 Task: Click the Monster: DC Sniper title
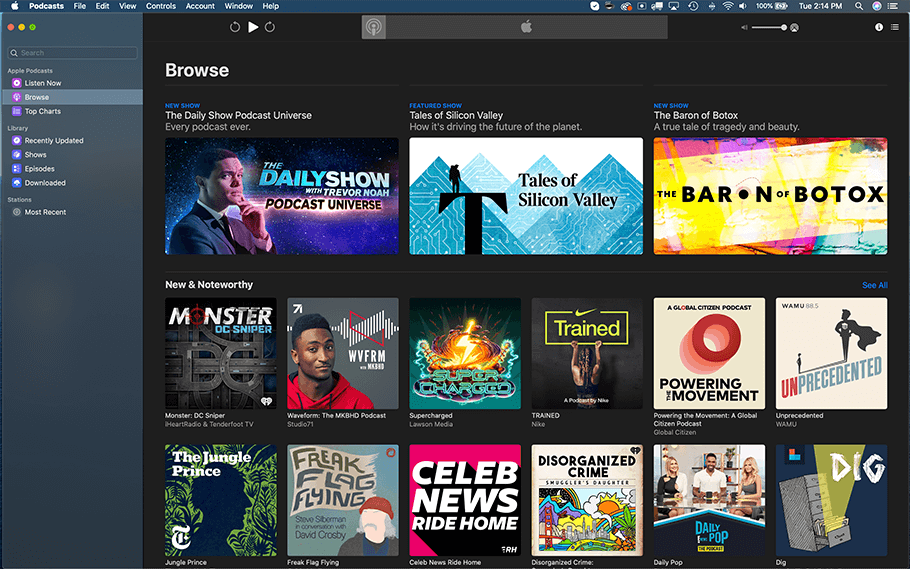pyautogui.click(x=195, y=416)
